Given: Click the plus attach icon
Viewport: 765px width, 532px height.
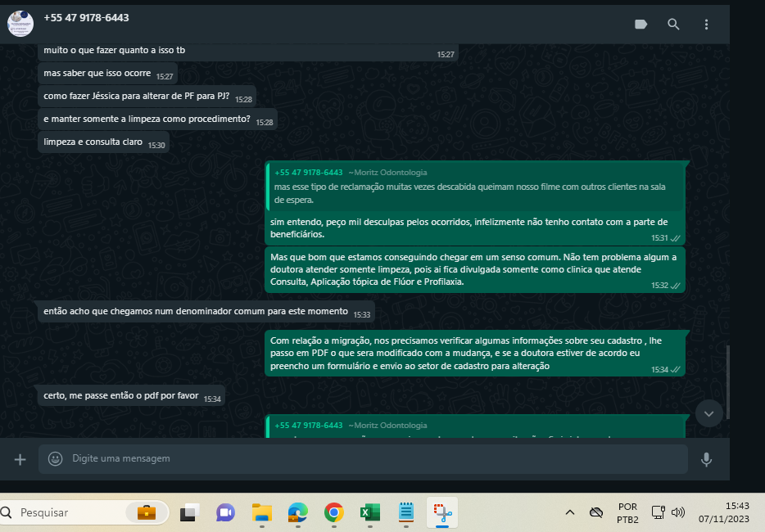Looking at the screenshot, I should pos(20,459).
